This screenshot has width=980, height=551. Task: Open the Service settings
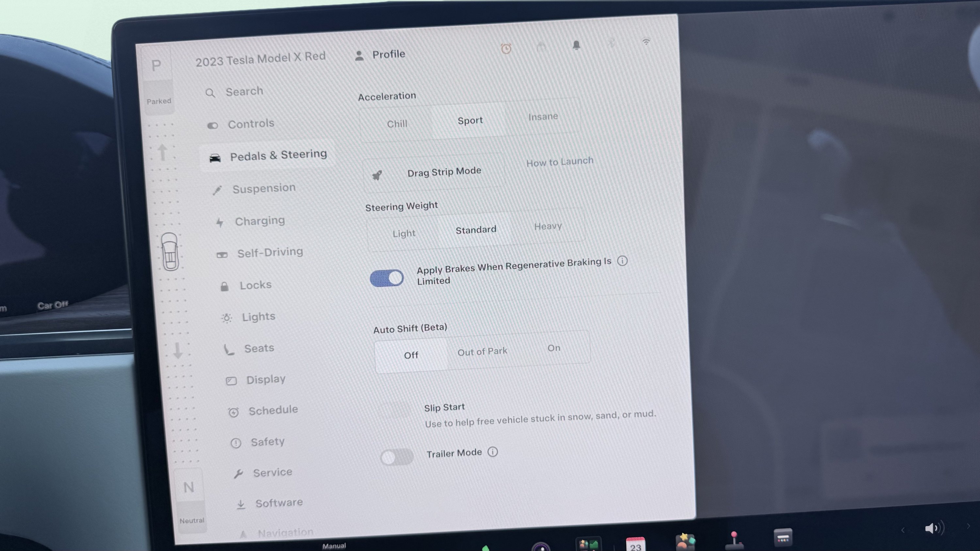click(263, 473)
